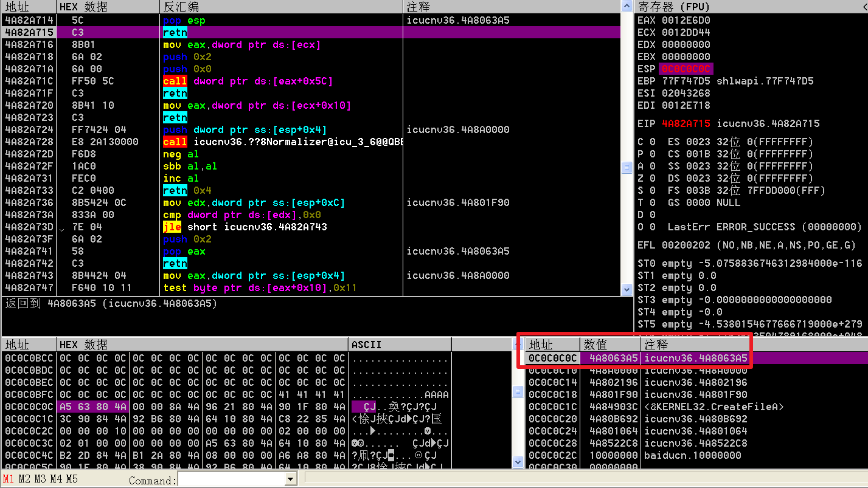Image resolution: width=868 pixels, height=488 pixels.
Task: Toggle the A auxiliary flag value
Action: pos(653,166)
